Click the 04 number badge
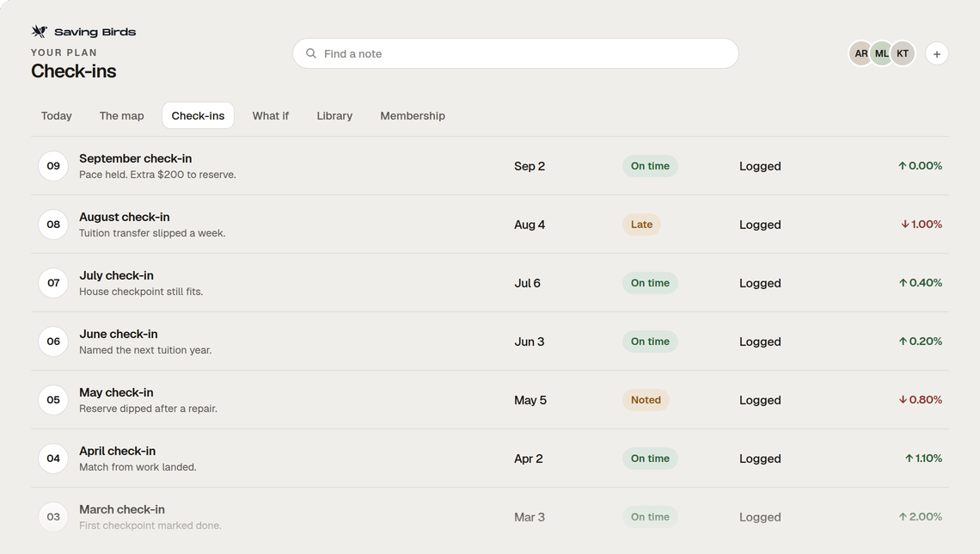 pyautogui.click(x=53, y=459)
